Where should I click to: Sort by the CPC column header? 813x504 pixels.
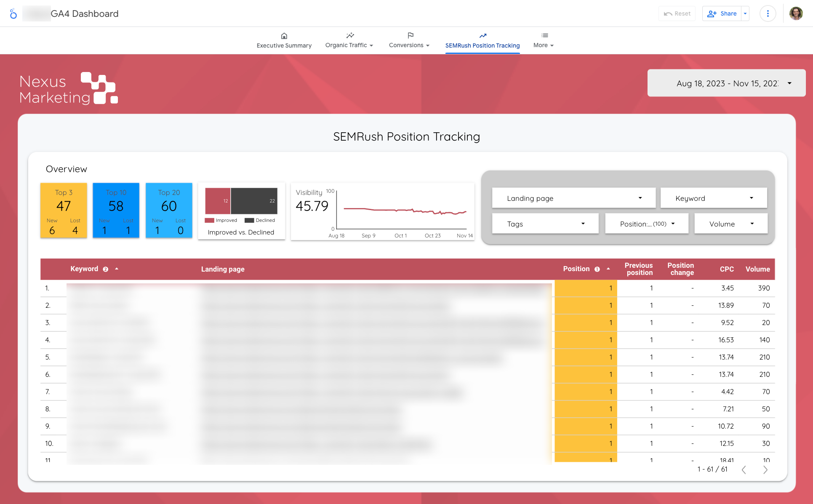pyautogui.click(x=727, y=269)
